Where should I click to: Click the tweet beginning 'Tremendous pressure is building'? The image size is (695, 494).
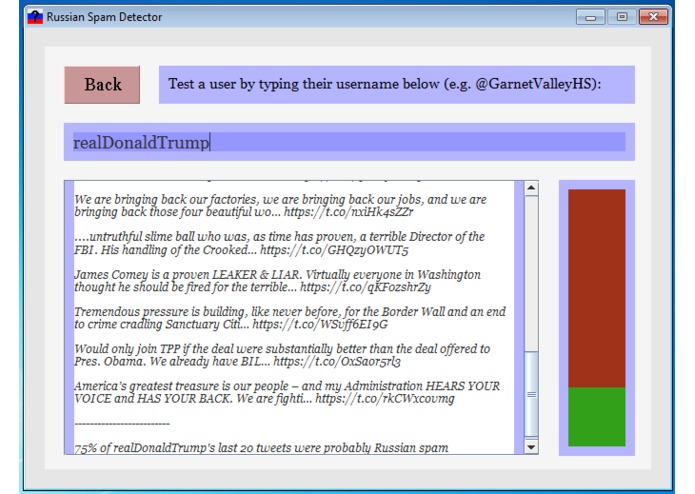coord(290,318)
